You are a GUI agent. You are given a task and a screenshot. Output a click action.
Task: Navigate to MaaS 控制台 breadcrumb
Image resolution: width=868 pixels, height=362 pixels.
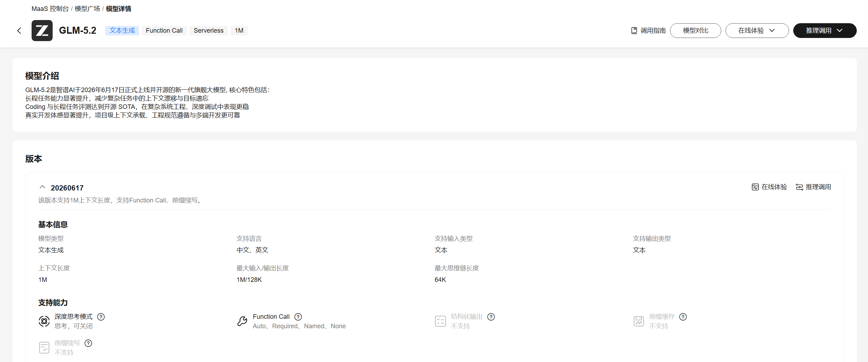tap(50, 9)
